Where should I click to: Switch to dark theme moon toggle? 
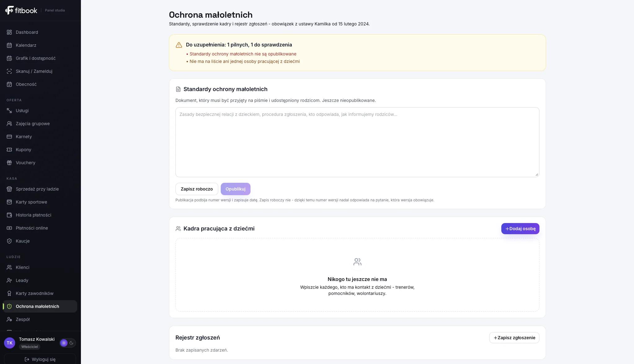[71, 343]
